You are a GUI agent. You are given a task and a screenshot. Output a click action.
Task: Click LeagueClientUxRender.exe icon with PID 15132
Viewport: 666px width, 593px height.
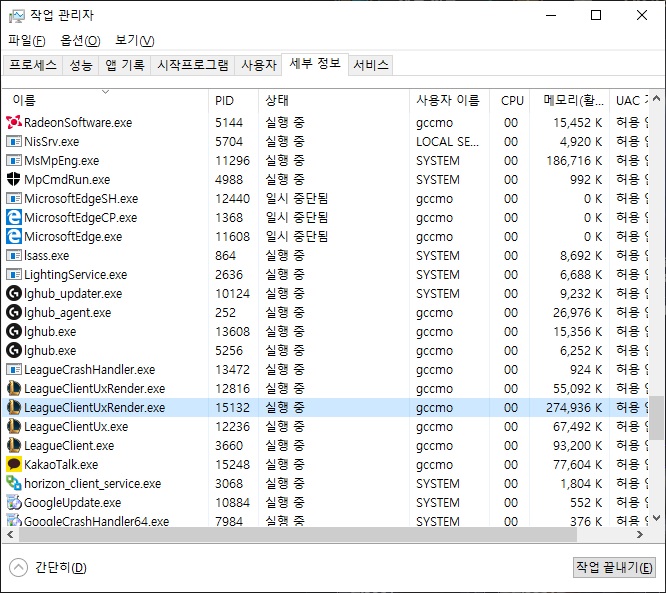coord(14,407)
